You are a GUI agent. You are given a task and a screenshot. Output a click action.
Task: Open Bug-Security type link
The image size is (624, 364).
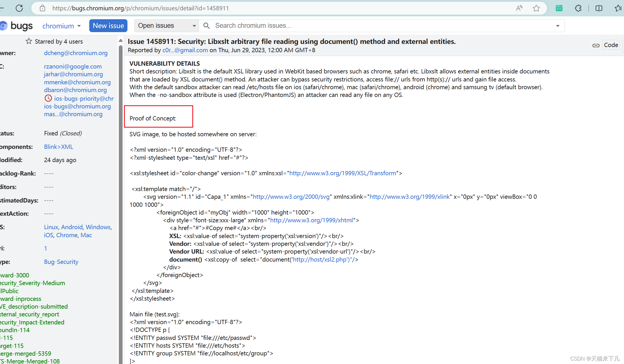tap(61, 262)
